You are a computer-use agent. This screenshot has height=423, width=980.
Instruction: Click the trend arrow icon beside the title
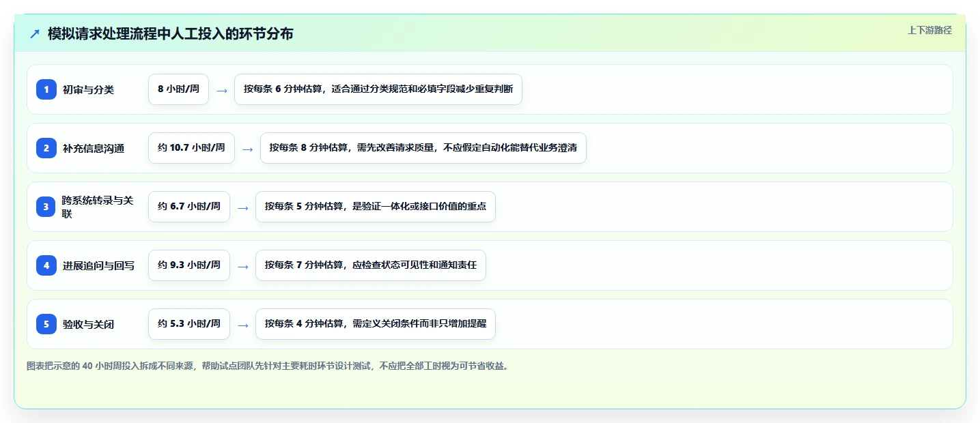[35, 33]
